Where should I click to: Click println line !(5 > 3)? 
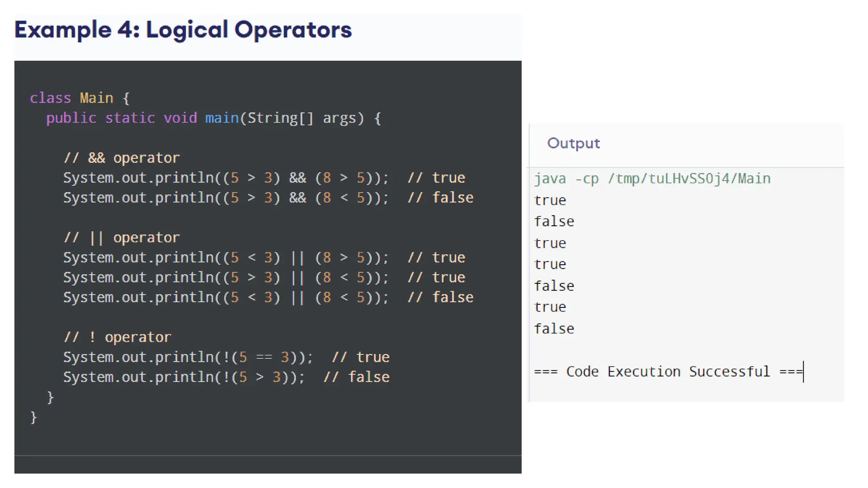point(184,377)
